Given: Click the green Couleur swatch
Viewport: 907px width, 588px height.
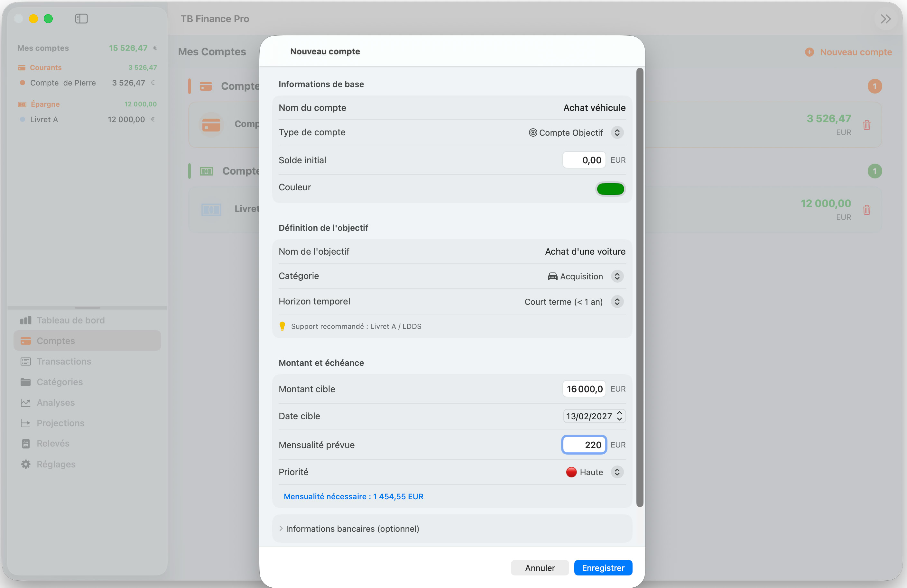Looking at the screenshot, I should click(x=610, y=189).
